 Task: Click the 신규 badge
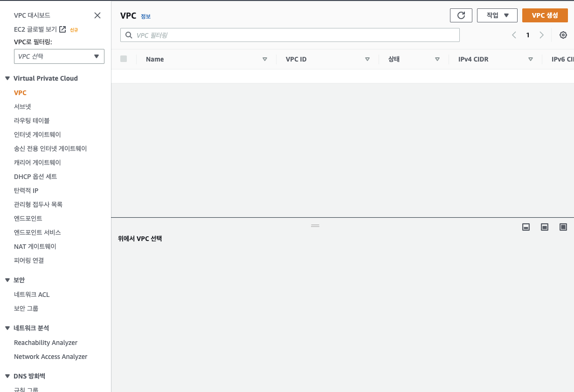pyautogui.click(x=74, y=30)
